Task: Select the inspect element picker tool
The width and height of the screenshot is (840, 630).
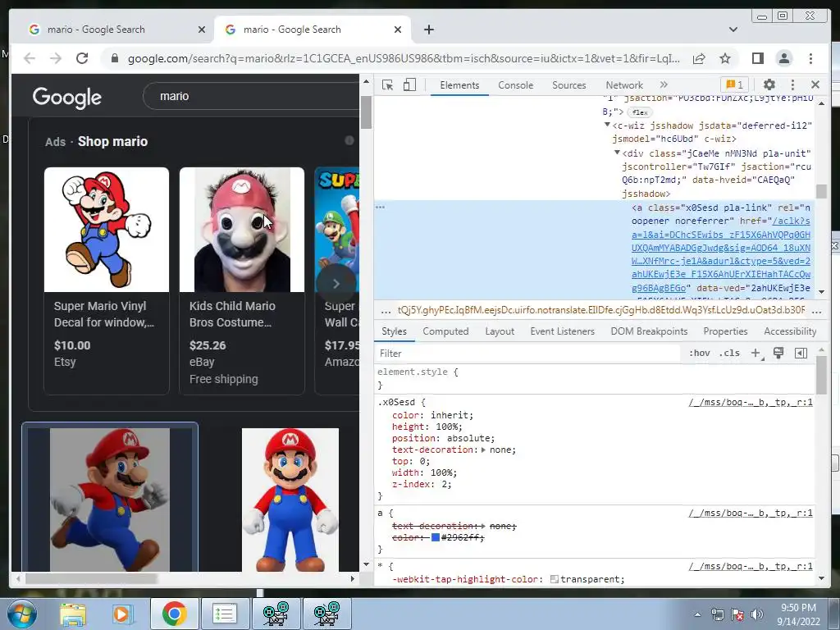Action: coord(387,85)
